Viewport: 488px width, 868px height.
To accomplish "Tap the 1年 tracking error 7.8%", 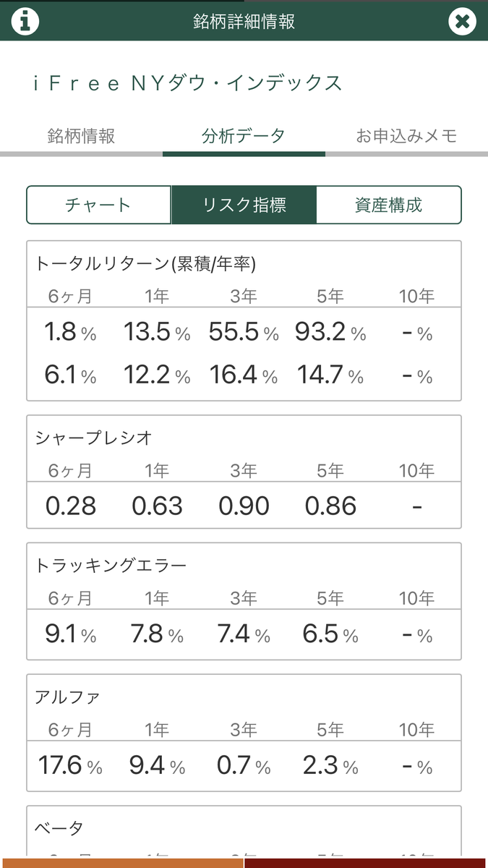I will (157, 634).
